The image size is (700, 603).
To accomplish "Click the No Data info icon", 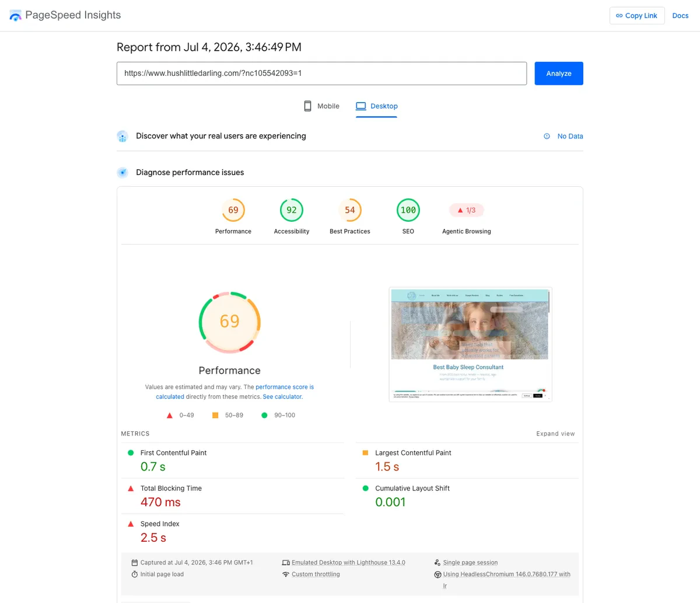I will point(547,136).
